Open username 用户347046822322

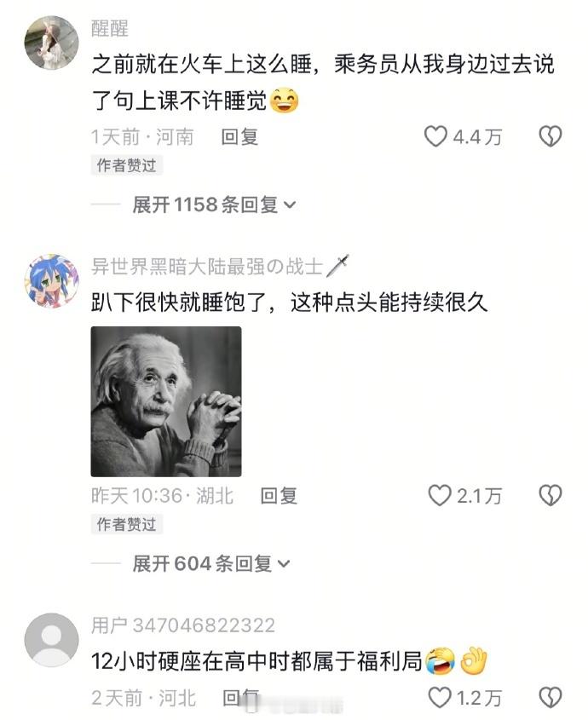tap(183, 625)
